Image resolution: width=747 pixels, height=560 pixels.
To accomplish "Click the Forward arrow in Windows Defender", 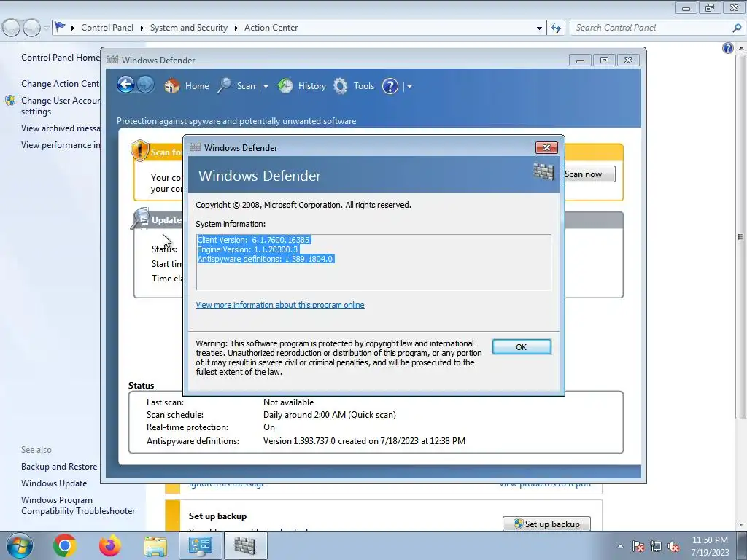I will click(x=146, y=85).
